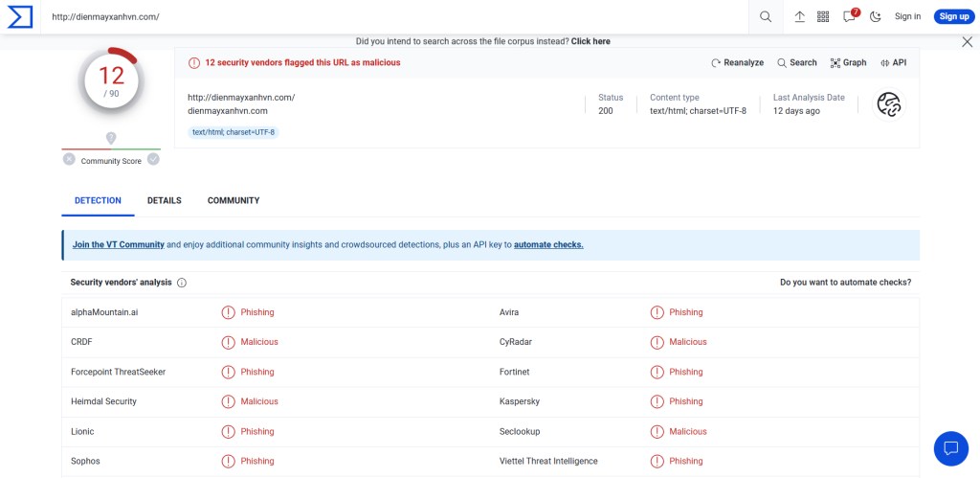Click the alert icon in the CRDF row
980x478 pixels.
(229, 342)
